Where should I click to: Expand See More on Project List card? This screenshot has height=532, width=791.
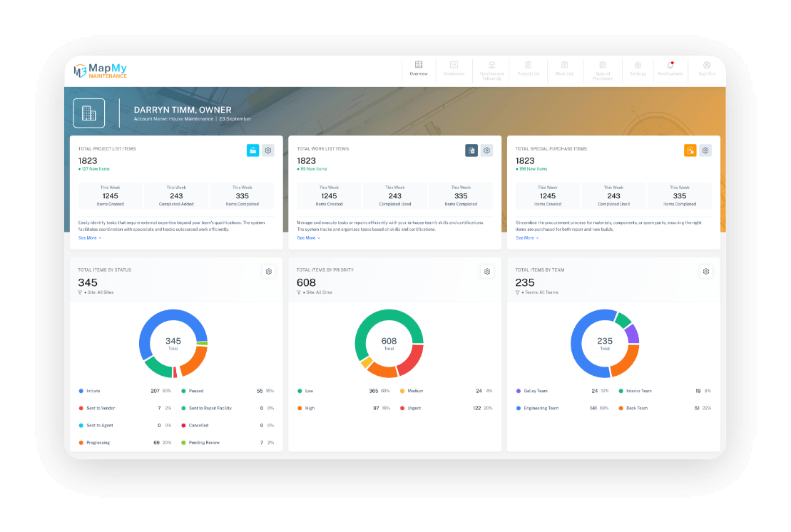coord(90,238)
